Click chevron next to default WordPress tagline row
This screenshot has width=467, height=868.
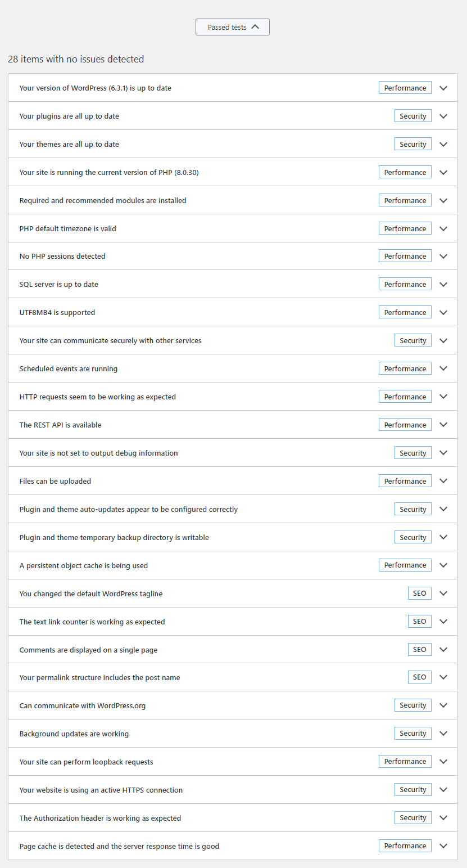click(443, 593)
